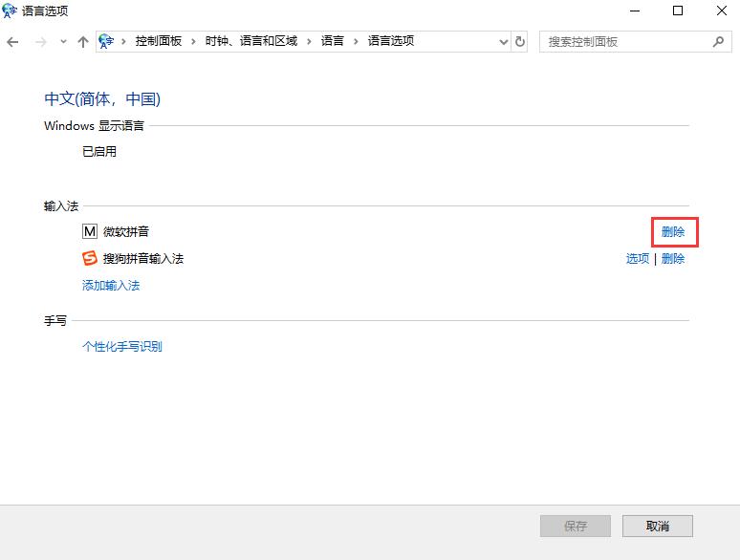
Task: Expand the address bar history dropdown
Action: pos(504,42)
